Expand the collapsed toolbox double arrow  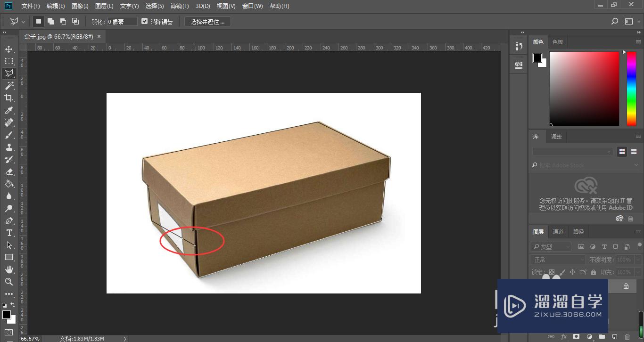[4, 33]
